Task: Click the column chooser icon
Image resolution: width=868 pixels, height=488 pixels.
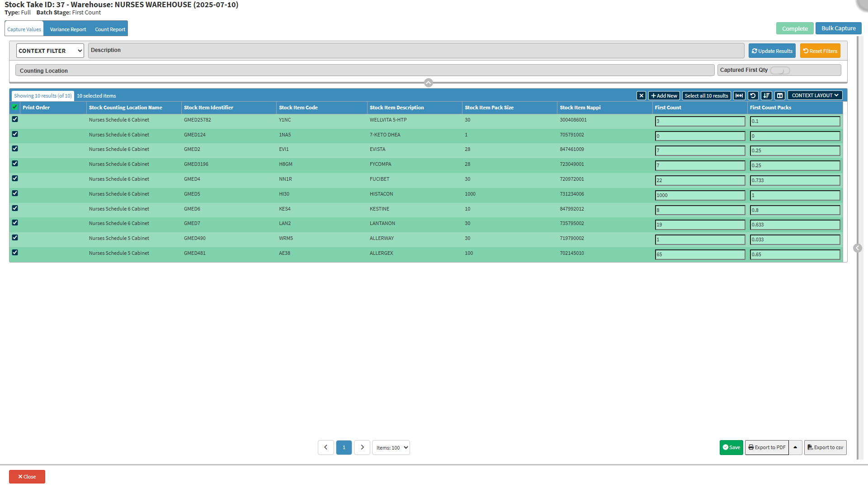Action: tap(780, 96)
